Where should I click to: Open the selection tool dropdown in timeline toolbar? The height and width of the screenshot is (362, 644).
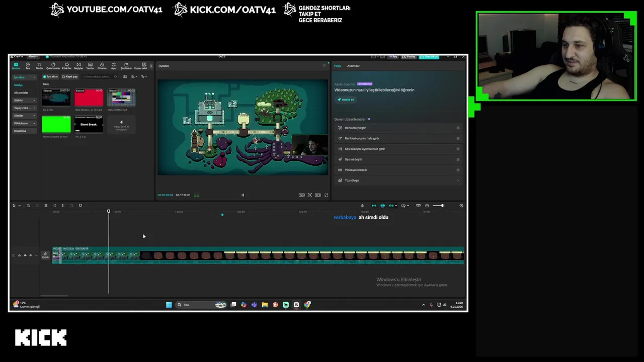click(20, 206)
